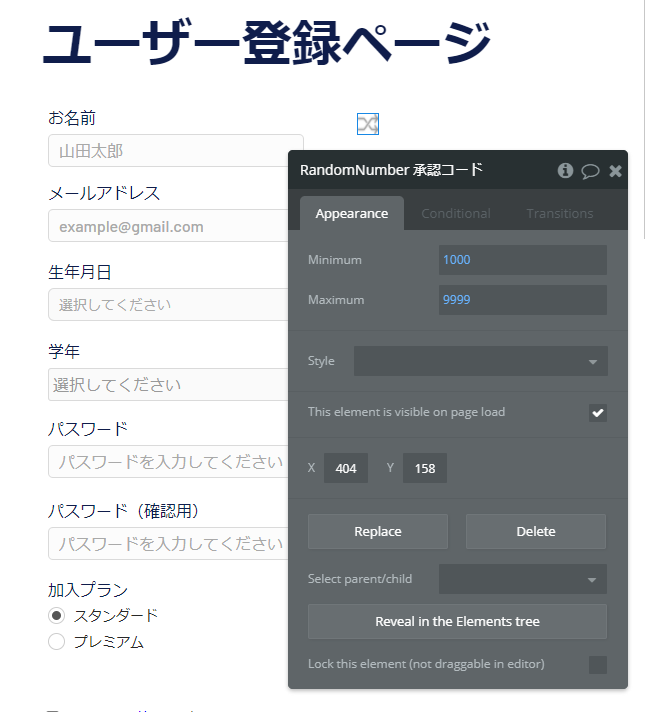Viewport: 645px width, 712px height.
Task: Click Reveal in the Elements tree button
Action: pos(457,621)
